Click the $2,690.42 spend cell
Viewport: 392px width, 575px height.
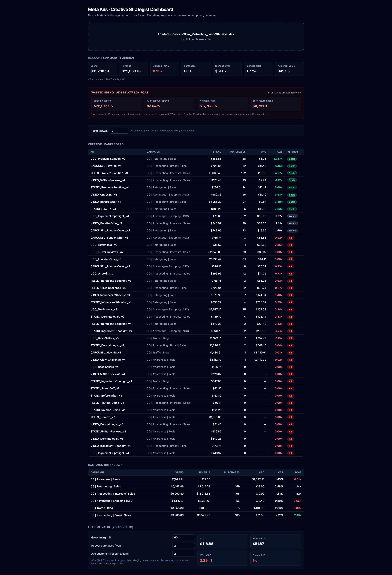[215, 259]
